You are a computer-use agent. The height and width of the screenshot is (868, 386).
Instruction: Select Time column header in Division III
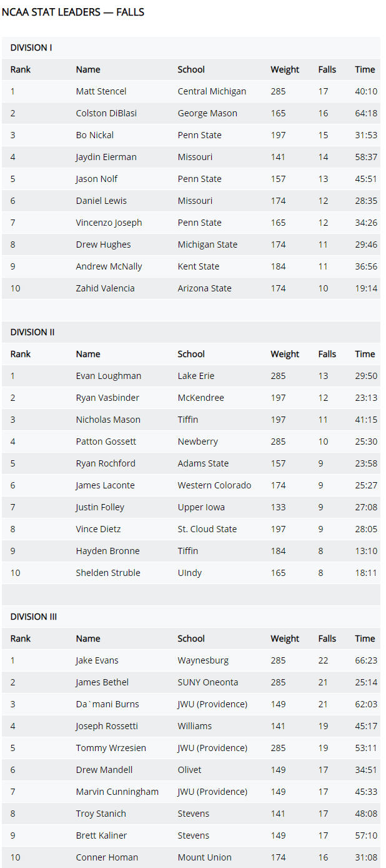(365, 638)
